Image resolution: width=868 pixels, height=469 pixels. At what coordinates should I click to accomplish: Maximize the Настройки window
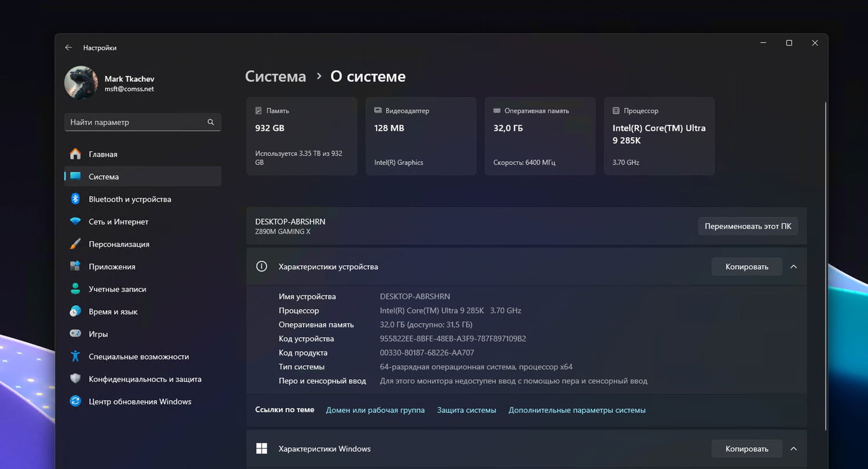789,43
